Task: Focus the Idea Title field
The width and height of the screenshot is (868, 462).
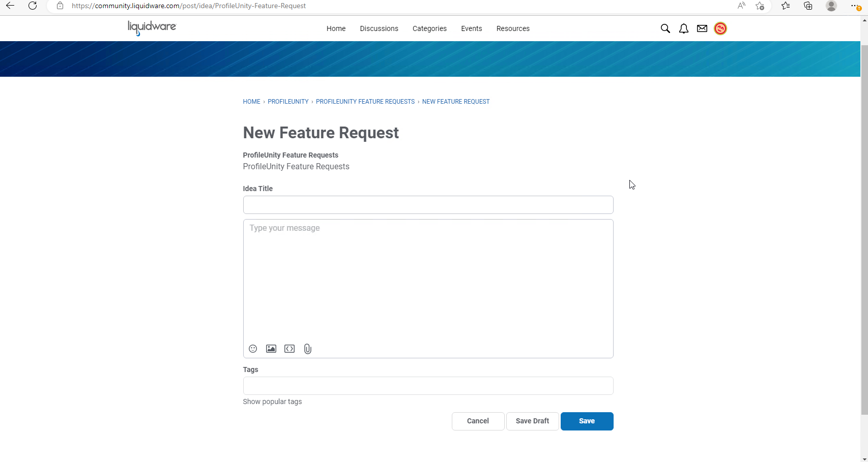Action: [428, 205]
